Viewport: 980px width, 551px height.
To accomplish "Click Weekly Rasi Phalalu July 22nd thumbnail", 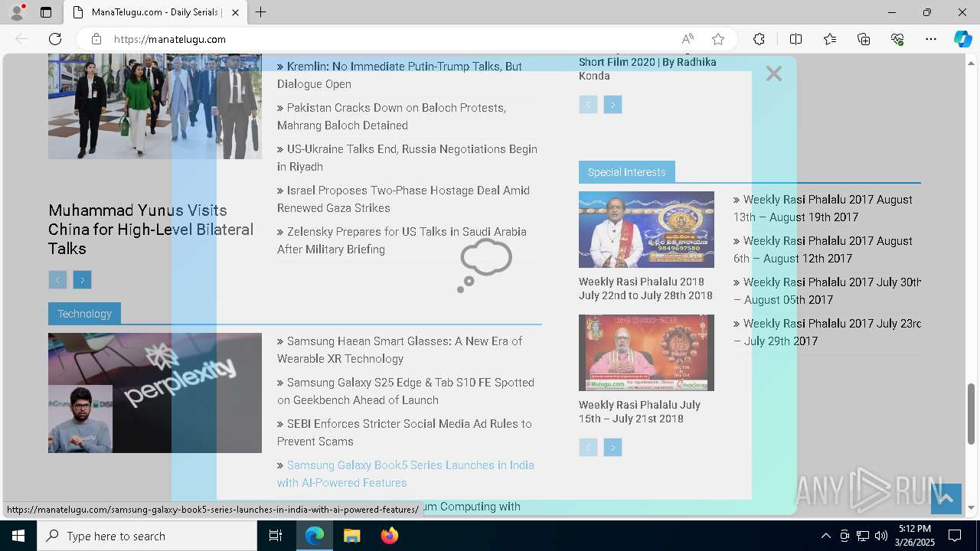I will (646, 230).
